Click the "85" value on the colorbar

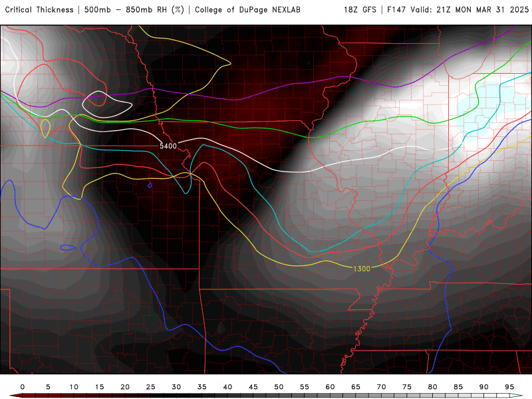tap(458, 387)
